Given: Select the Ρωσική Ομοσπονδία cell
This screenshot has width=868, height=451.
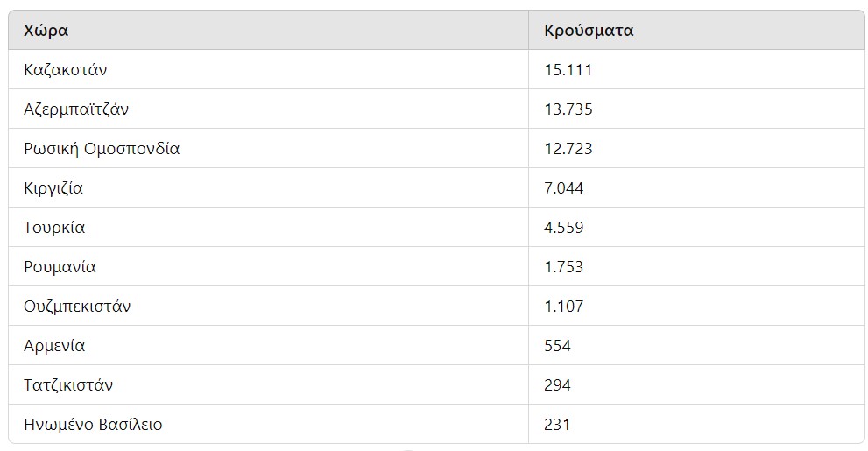Looking at the screenshot, I should [x=269, y=148].
